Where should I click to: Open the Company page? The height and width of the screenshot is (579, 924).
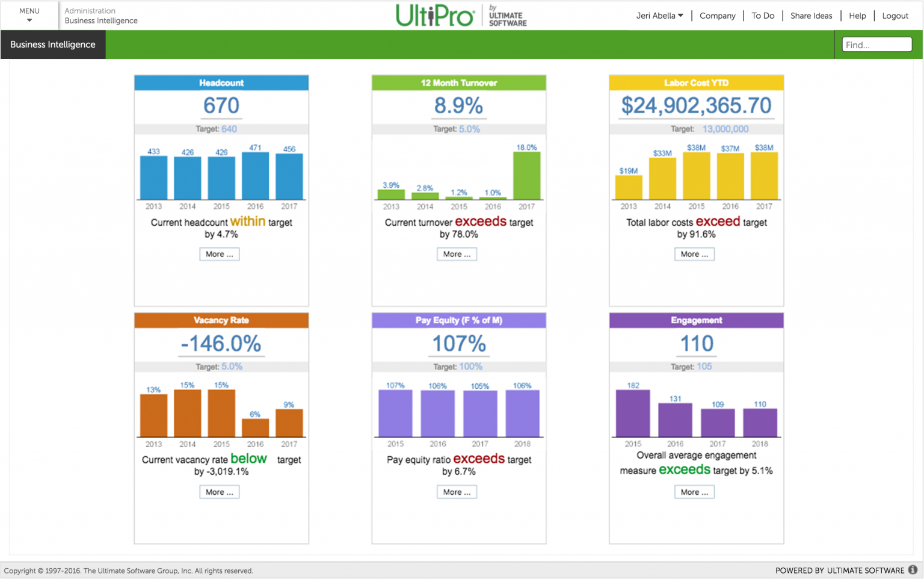[717, 16]
